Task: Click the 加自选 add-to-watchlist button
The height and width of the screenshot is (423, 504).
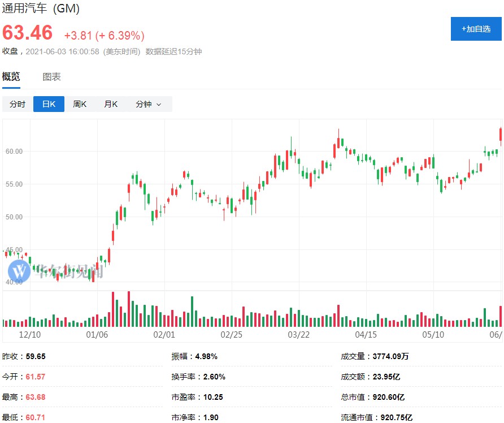Action: point(476,29)
